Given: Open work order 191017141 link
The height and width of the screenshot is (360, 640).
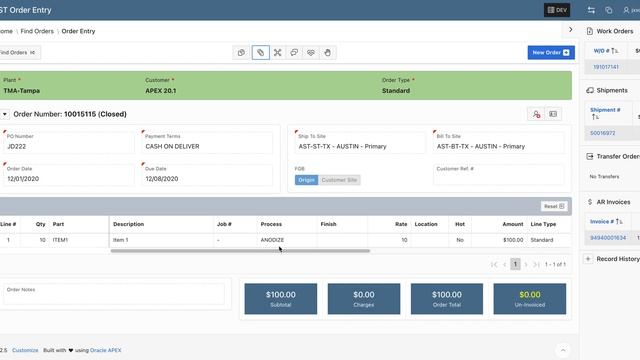Looking at the screenshot, I should tap(606, 67).
